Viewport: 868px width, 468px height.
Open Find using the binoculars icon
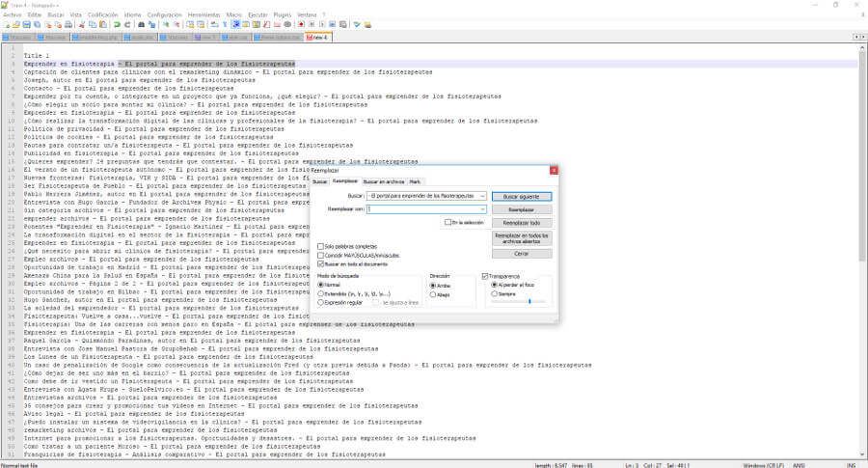(141, 24)
